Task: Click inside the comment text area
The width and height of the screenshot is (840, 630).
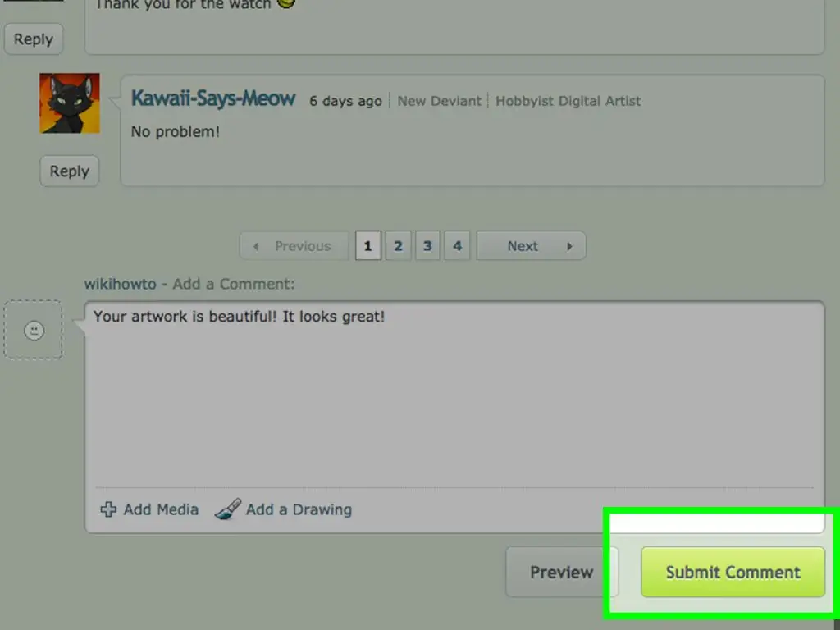Action: pyautogui.click(x=454, y=394)
